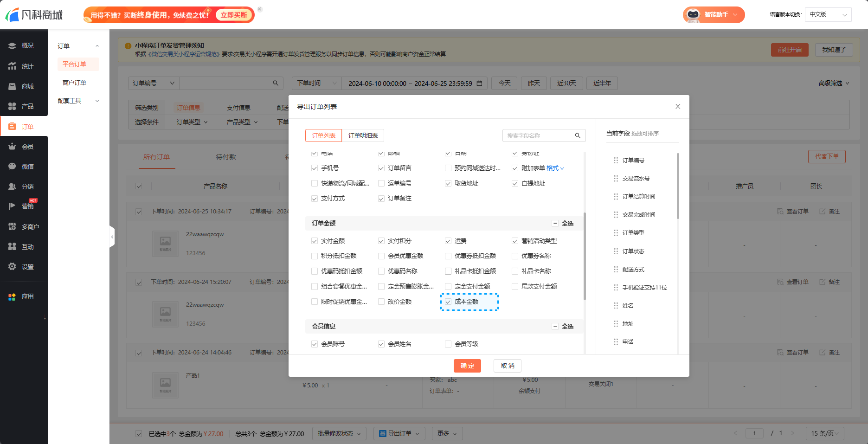868x444 pixels.
Task: Click the 立即买断 button in banner
Action: pos(234,15)
